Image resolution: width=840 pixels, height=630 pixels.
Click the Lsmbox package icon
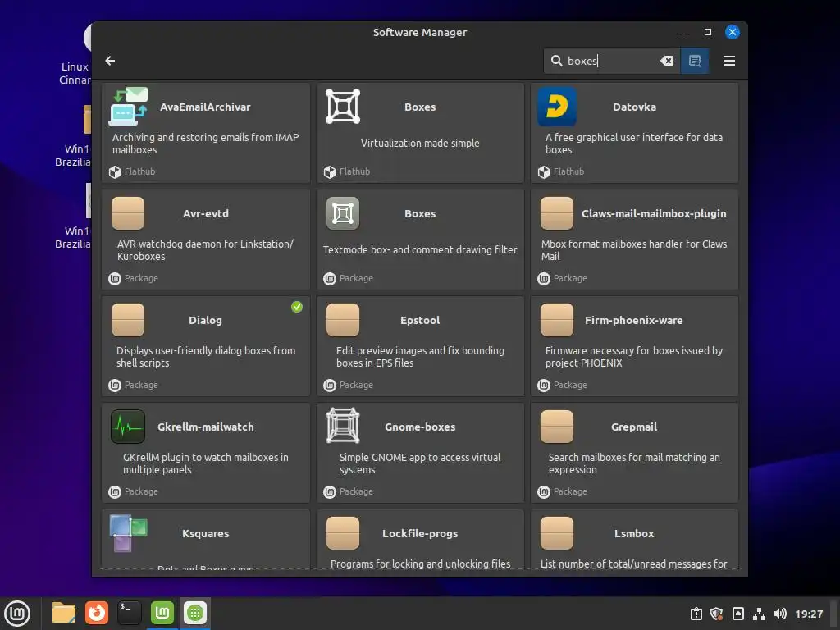pyautogui.click(x=557, y=533)
